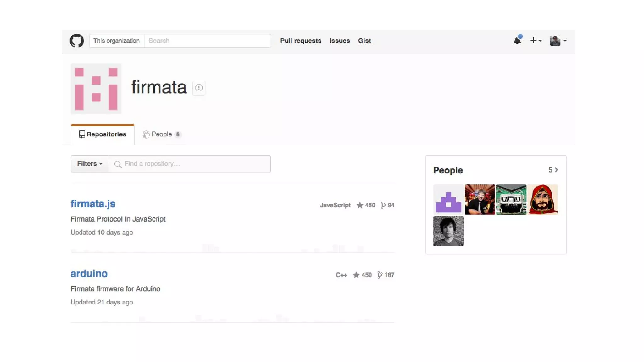The image size is (644, 362).
Task: Open the plus create-new dropdown
Action: 536,41
